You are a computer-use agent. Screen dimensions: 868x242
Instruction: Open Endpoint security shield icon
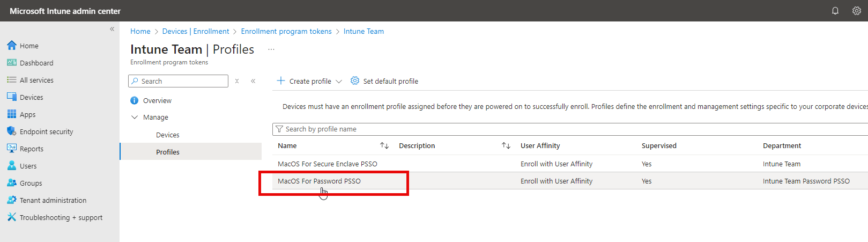(12, 131)
